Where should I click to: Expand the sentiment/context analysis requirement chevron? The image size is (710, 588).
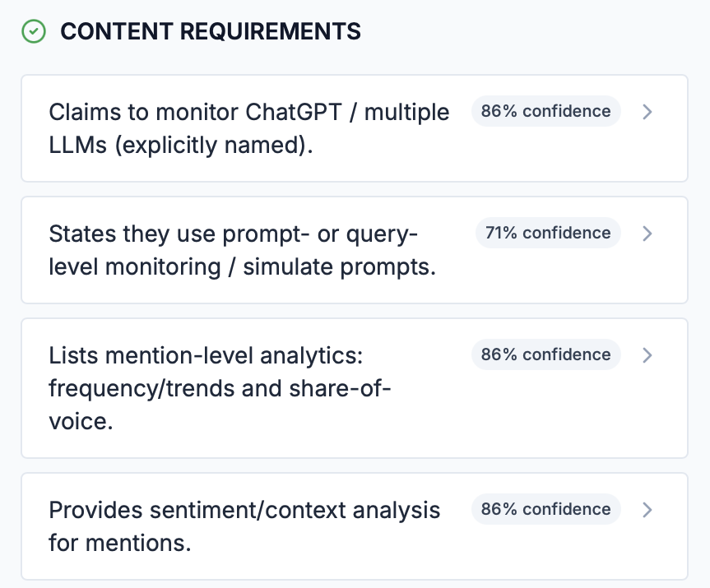[x=647, y=510]
